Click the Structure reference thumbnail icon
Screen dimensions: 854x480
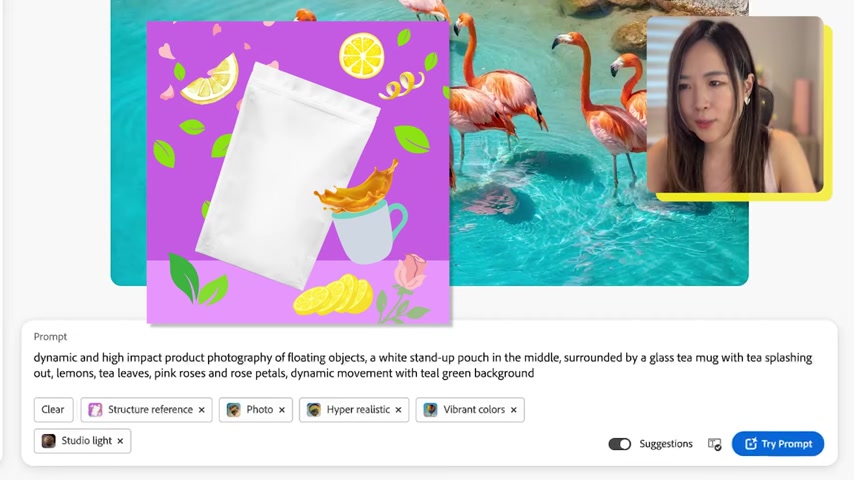(95, 410)
